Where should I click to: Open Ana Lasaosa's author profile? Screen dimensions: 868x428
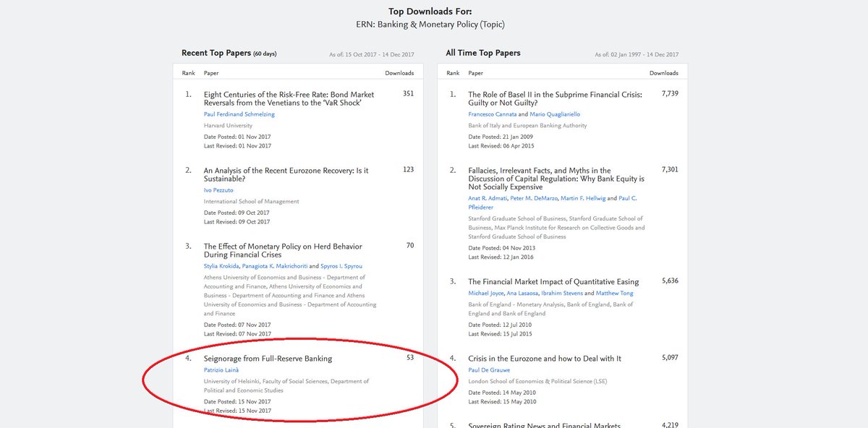523,294
